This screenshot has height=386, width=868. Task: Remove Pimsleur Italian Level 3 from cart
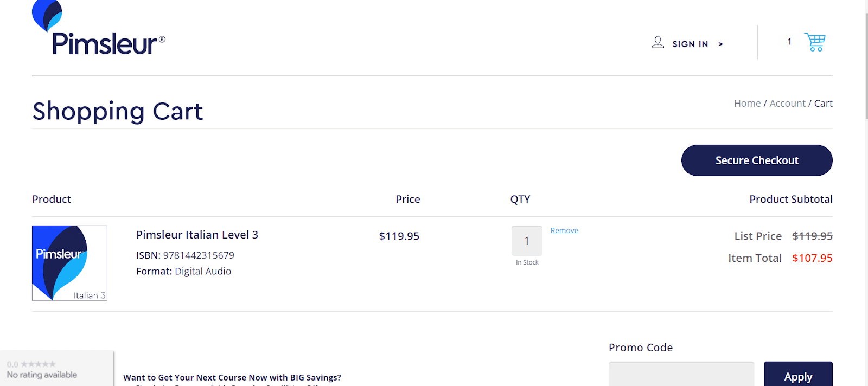point(564,230)
